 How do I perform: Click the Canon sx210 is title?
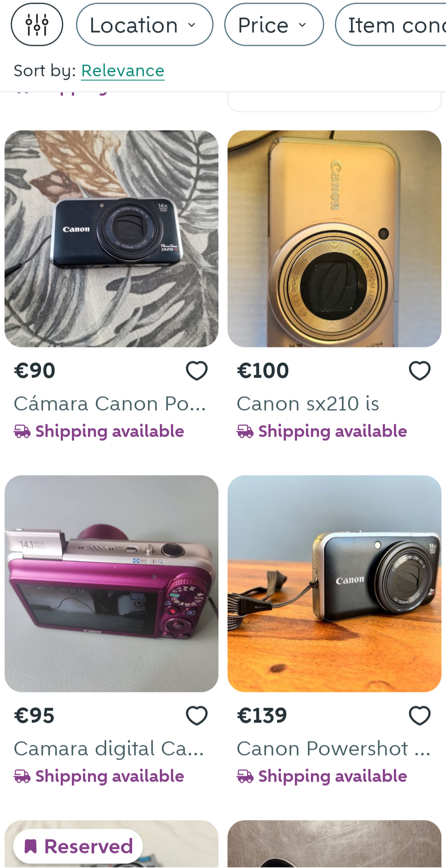[x=308, y=404]
